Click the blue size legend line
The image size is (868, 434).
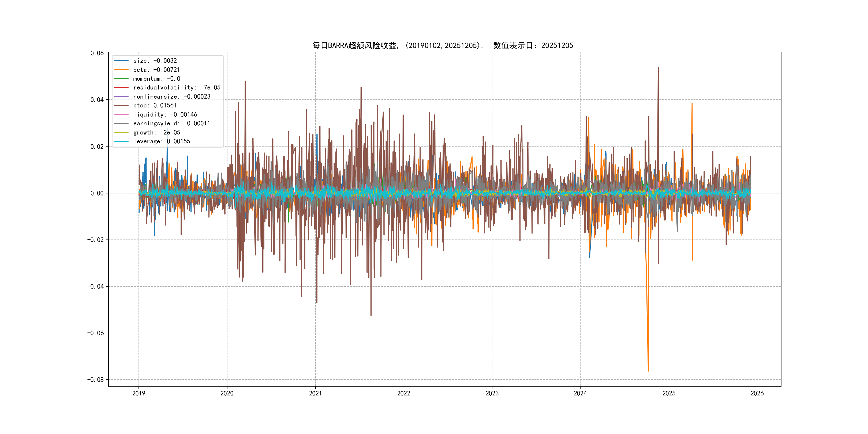[121, 61]
